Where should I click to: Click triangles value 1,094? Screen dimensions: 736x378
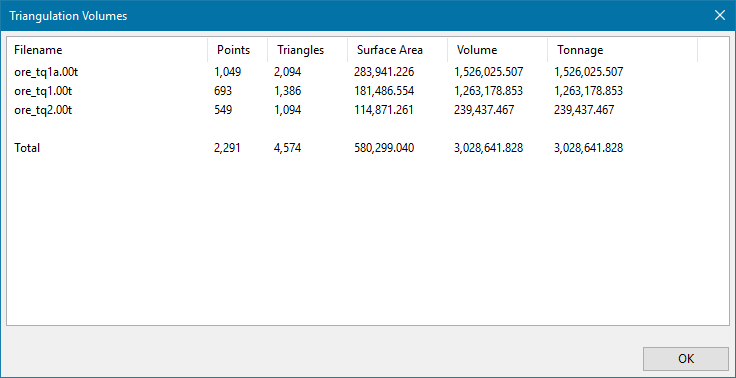point(288,110)
